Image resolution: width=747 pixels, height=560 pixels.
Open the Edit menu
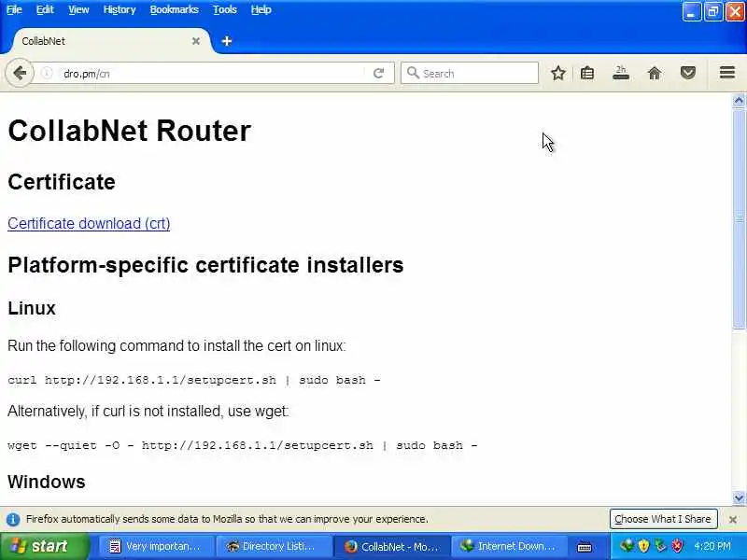tap(45, 9)
